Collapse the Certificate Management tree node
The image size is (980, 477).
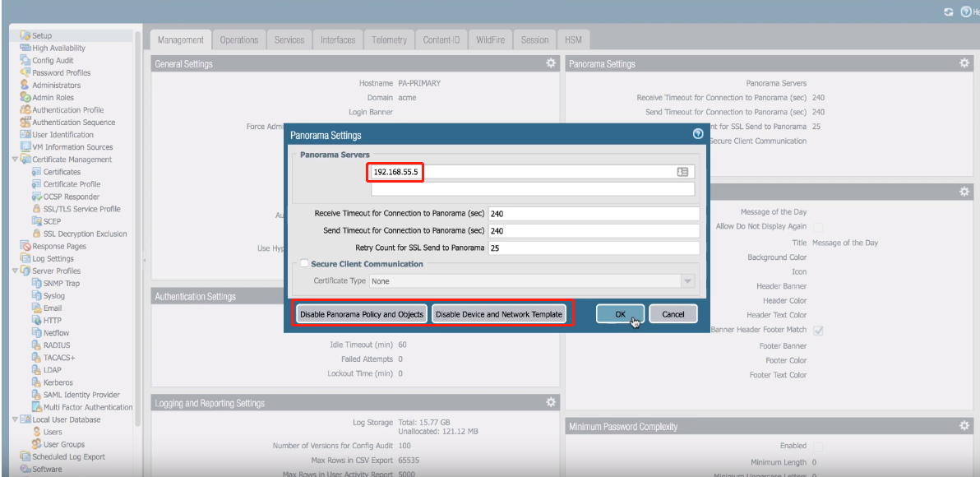15,160
